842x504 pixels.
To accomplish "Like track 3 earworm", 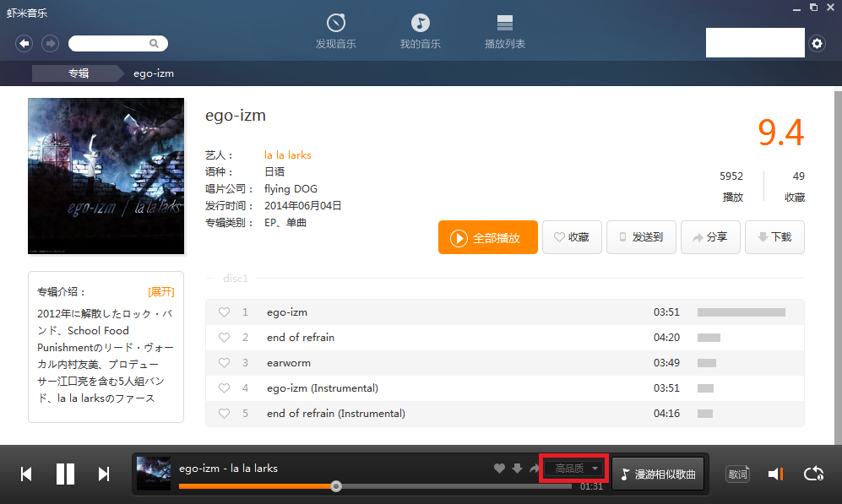I will click(225, 363).
